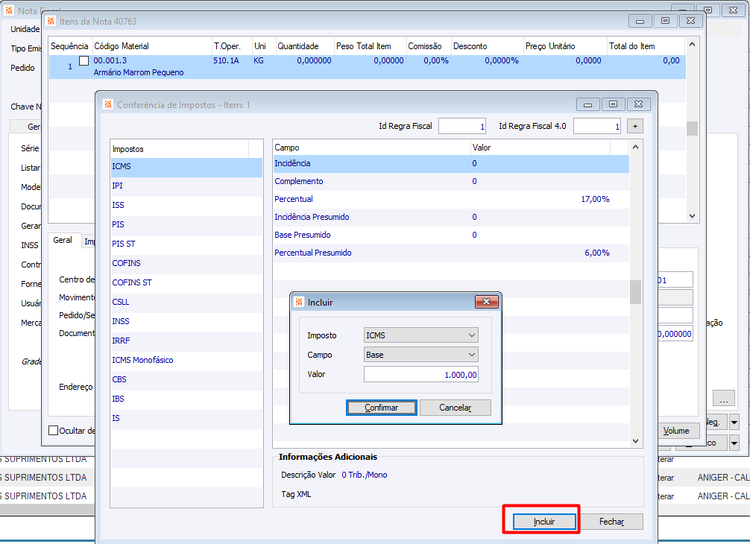Click the Campo table scrollbar thumb
Viewport: 750px width, 544px height.
point(635,292)
